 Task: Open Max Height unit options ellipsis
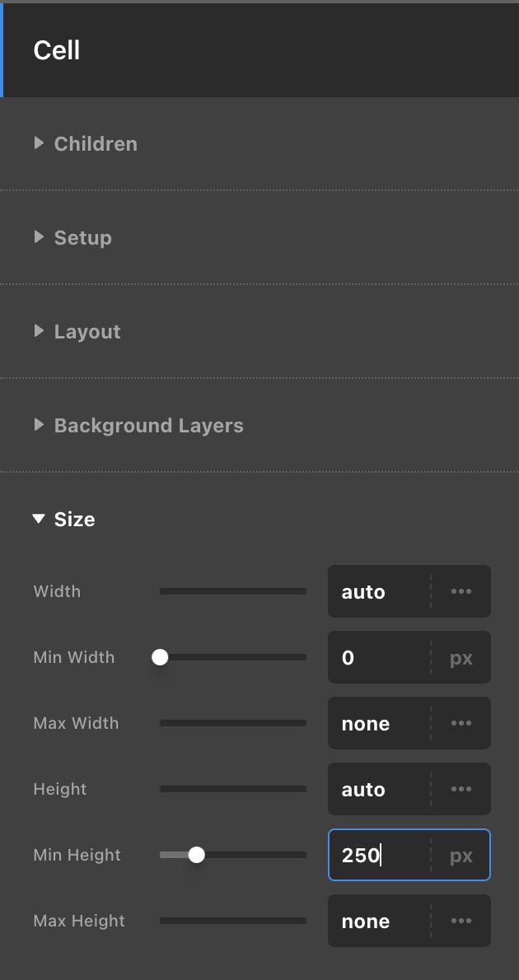click(461, 921)
